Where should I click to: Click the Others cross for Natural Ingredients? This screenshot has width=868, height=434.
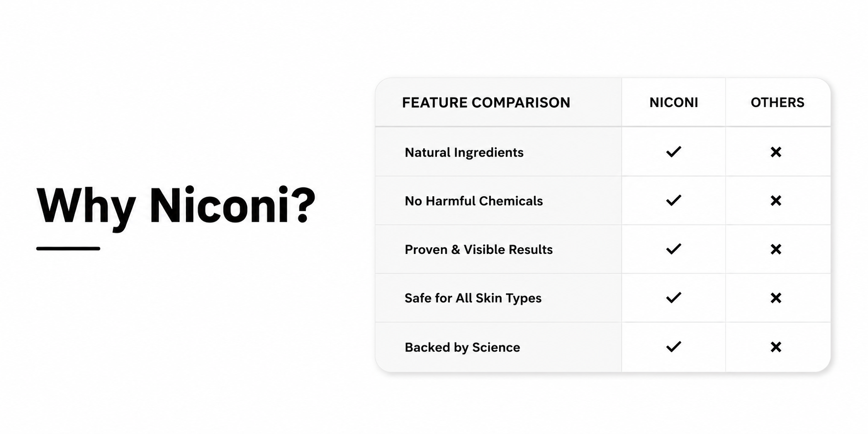tap(776, 152)
